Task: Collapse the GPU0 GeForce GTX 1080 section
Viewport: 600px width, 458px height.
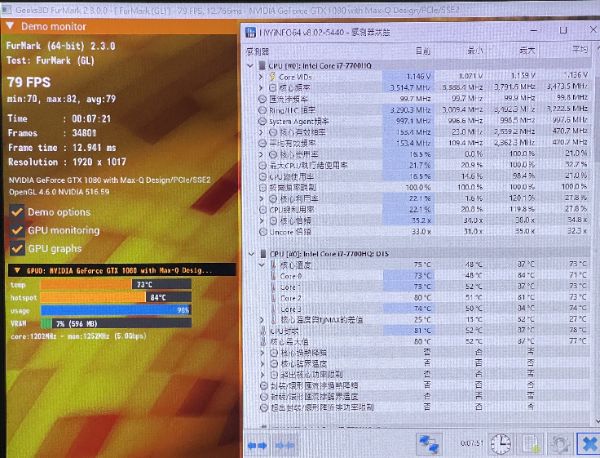Action: click(17, 271)
